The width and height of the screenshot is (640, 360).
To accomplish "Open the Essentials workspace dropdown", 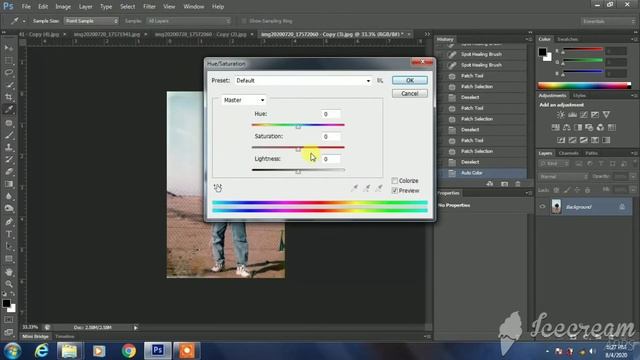I will (x=608, y=21).
